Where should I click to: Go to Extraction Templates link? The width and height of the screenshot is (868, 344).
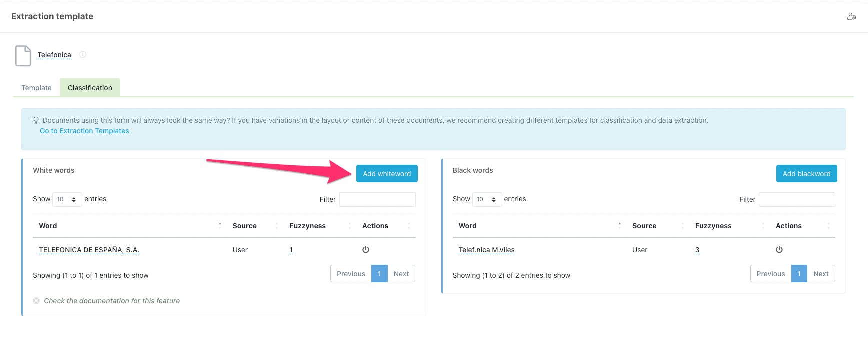click(84, 131)
